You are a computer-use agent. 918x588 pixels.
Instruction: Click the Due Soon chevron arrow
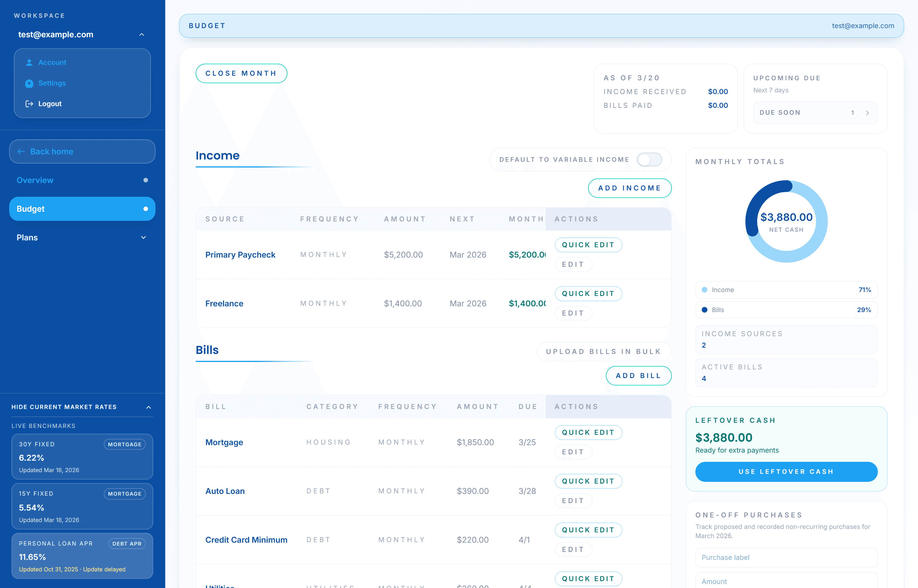(x=868, y=113)
